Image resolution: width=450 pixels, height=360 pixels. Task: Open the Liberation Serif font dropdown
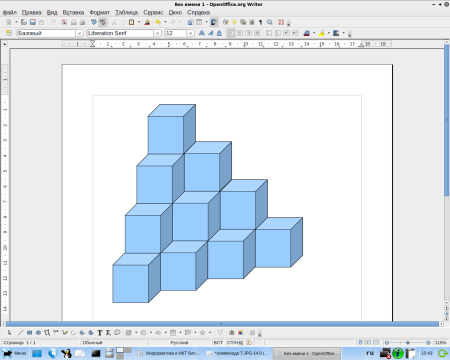click(x=157, y=33)
